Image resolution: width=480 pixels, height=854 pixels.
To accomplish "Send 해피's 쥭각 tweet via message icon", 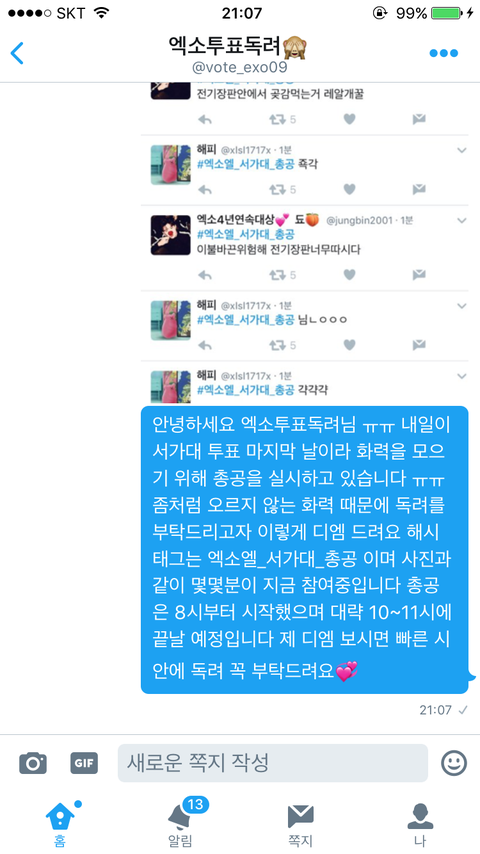I will (x=418, y=190).
